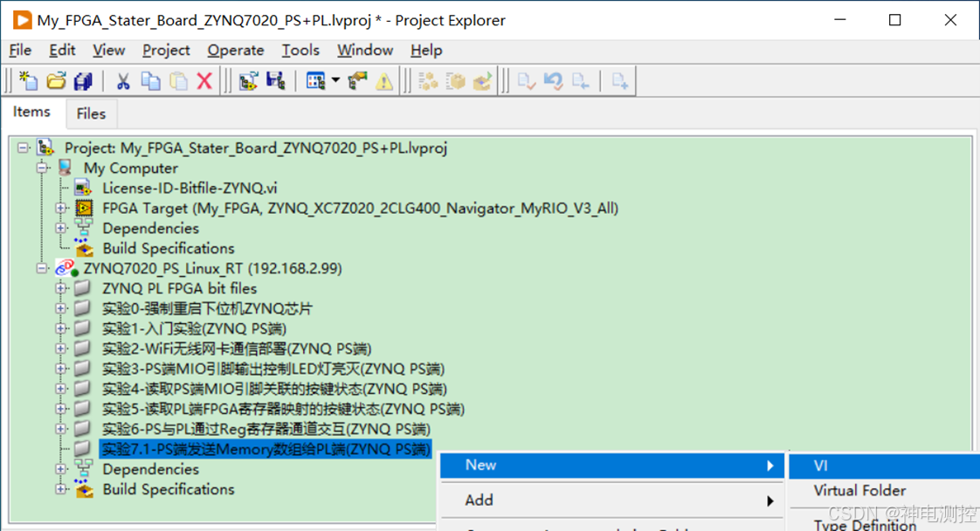The image size is (980, 531).
Task: Click the Resolve Conflicts hand icon
Action: tap(358, 80)
